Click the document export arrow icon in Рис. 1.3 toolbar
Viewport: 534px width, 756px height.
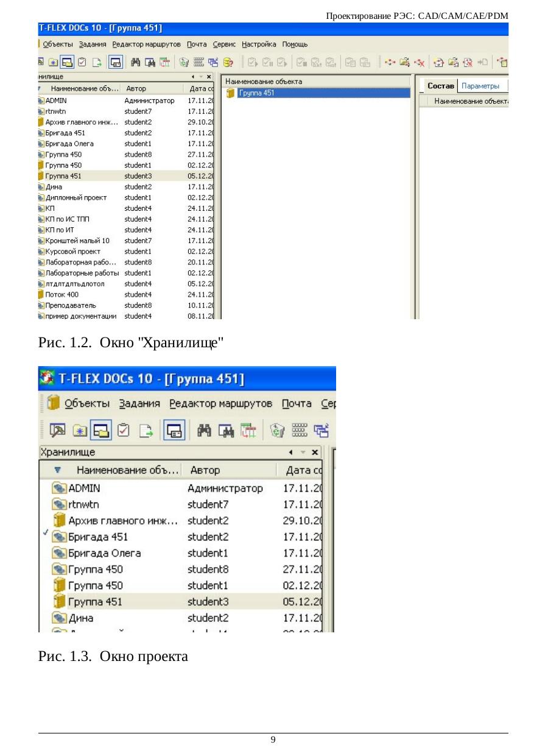(144, 431)
